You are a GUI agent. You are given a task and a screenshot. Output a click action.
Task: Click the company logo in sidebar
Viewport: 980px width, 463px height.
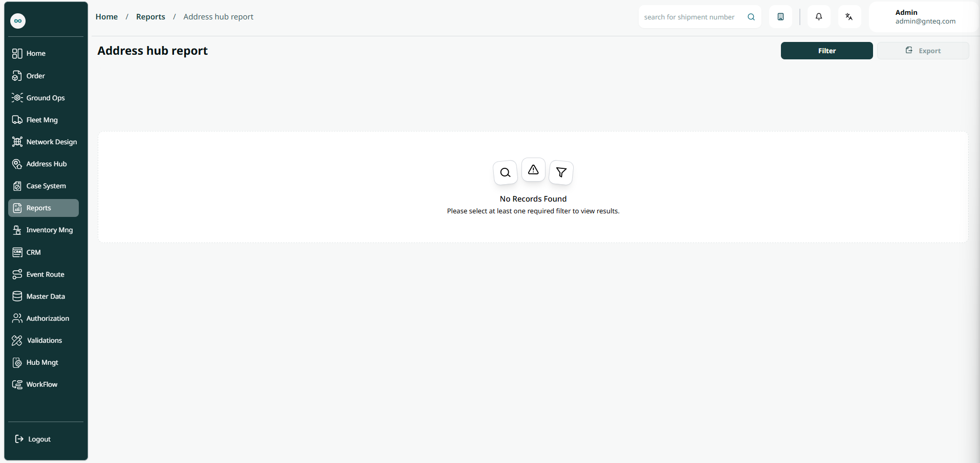[x=18, y=21]
